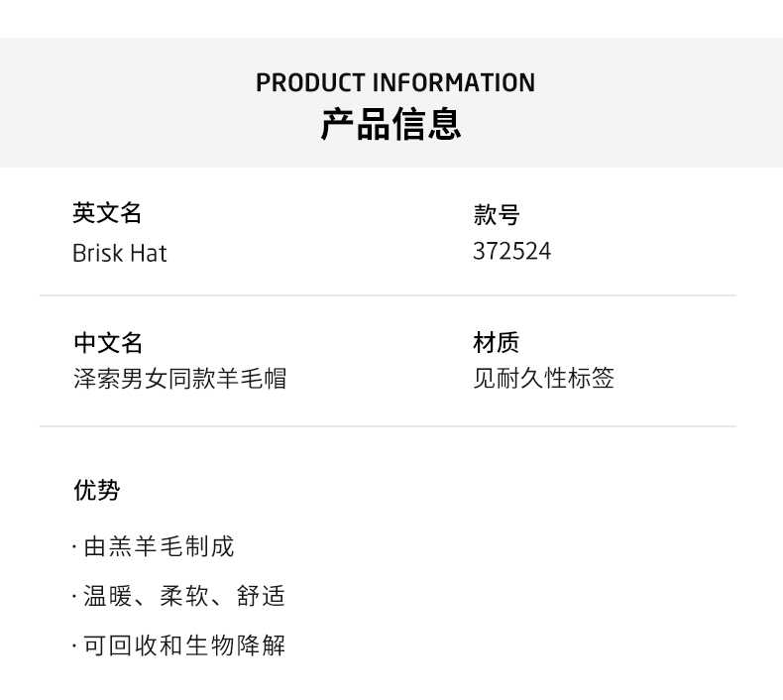Click the 可回收和生物降解 bullet line
The width and height of the screenshot is (783, 700).
coord(184,645)
